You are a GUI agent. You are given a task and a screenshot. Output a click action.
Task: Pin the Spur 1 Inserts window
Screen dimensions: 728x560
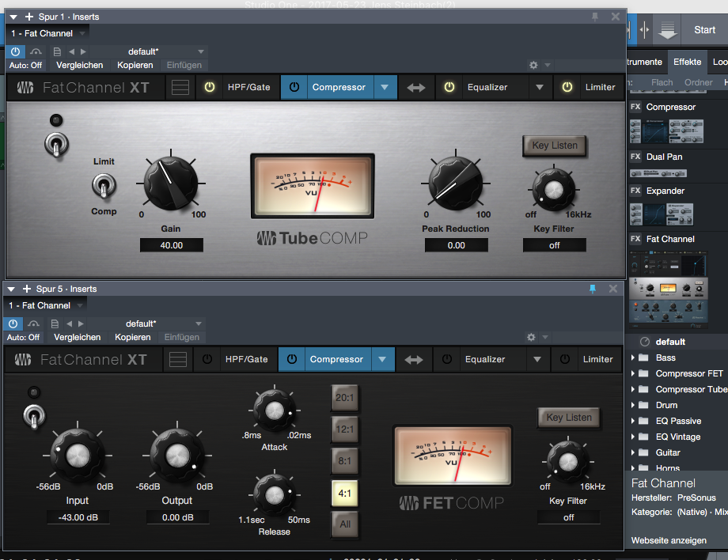(595, 17)
